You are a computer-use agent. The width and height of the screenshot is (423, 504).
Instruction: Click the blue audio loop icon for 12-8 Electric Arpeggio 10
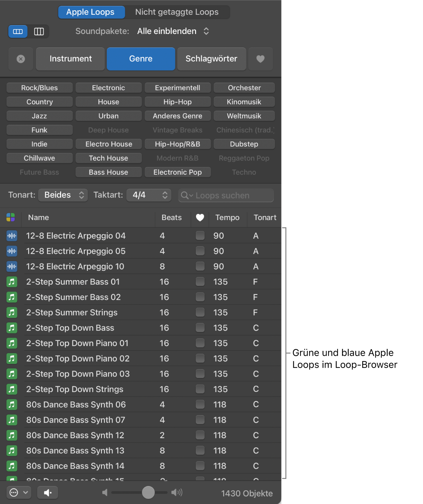coord(12,266)
